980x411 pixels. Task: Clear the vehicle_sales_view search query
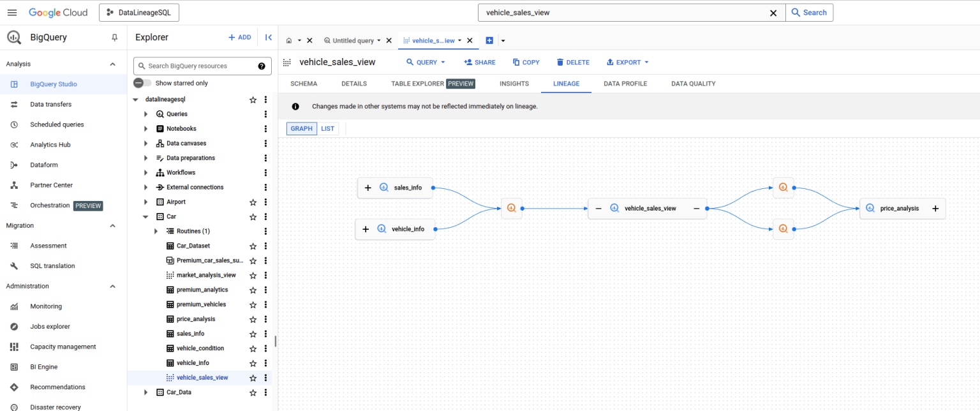[773, 12]
